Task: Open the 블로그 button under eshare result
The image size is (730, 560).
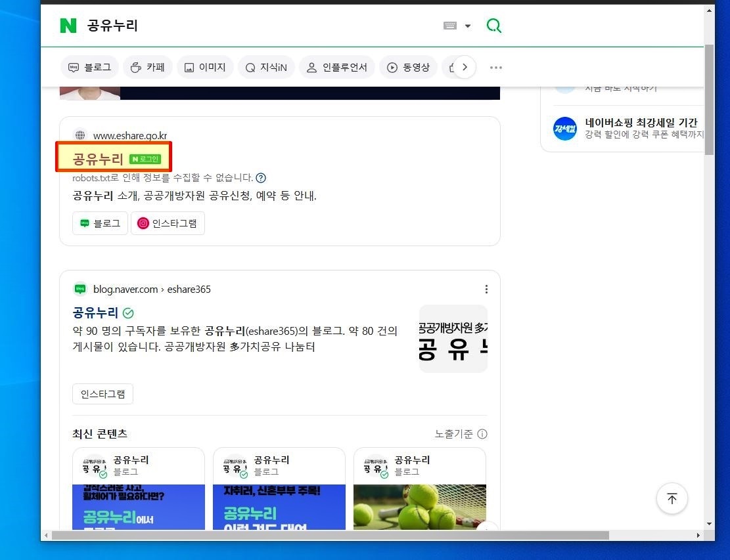Action: [x=100, y=223]
